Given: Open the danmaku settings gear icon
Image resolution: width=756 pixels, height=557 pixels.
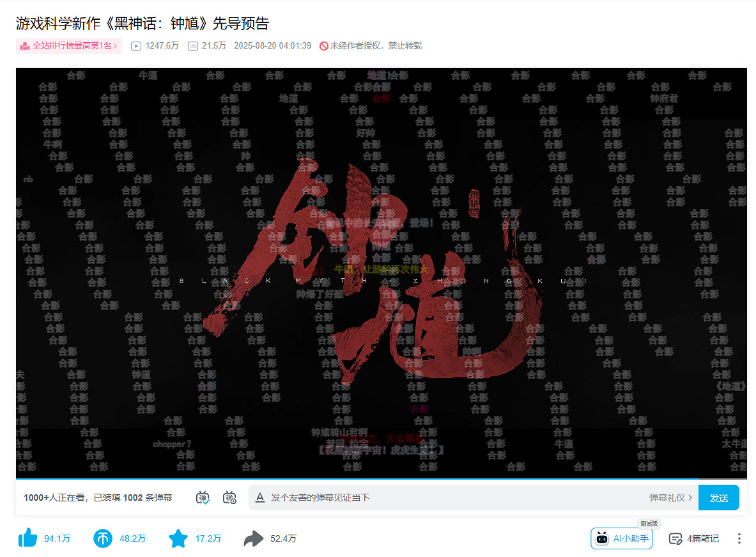Looking at the screenshot, I should click(x=230, y=498).
